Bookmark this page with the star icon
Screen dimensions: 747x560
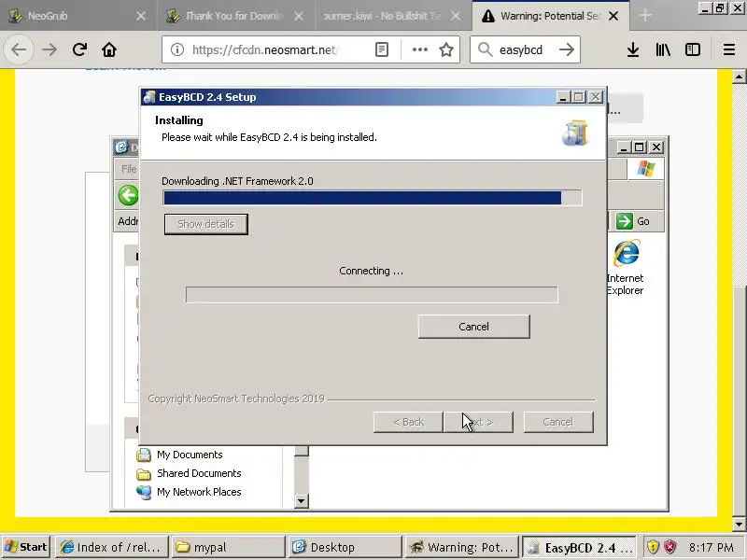(x=446, y=49)
